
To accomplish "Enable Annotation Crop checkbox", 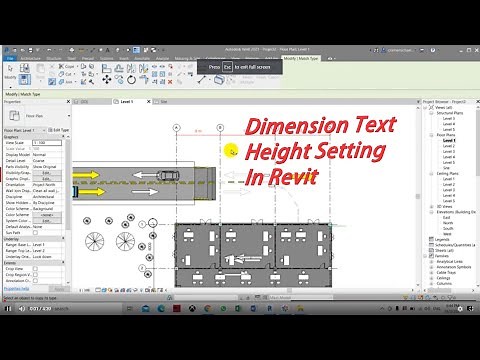I will (x=35, y=281).
